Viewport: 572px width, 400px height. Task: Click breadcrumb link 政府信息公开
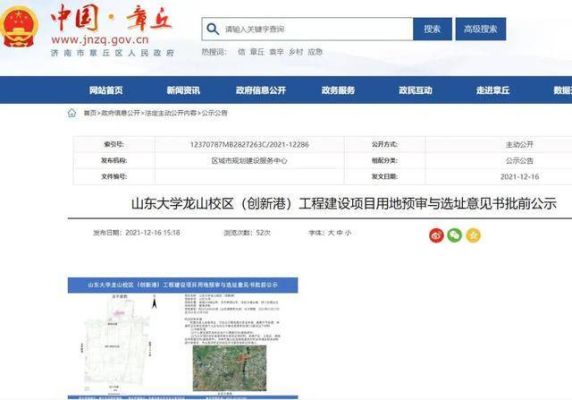pyautogui.click(x=120, y=113)
